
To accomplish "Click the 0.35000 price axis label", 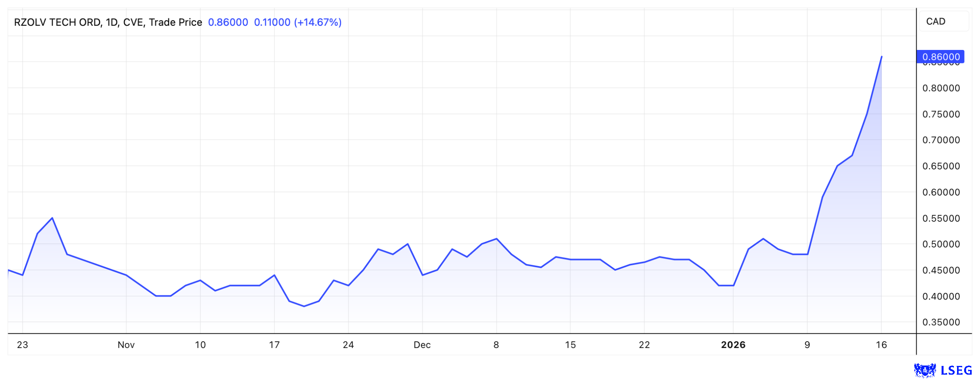I will pos(941,322).
